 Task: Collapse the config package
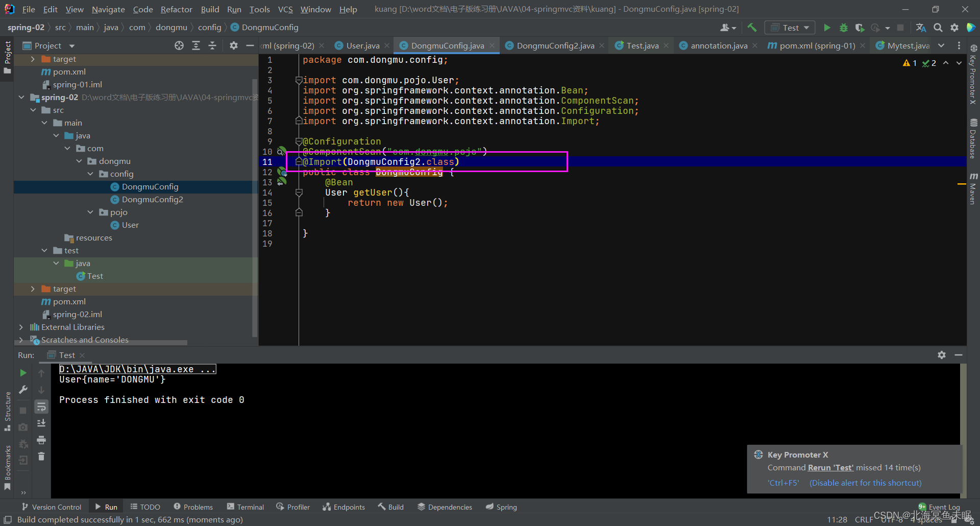tap(90, 174)
